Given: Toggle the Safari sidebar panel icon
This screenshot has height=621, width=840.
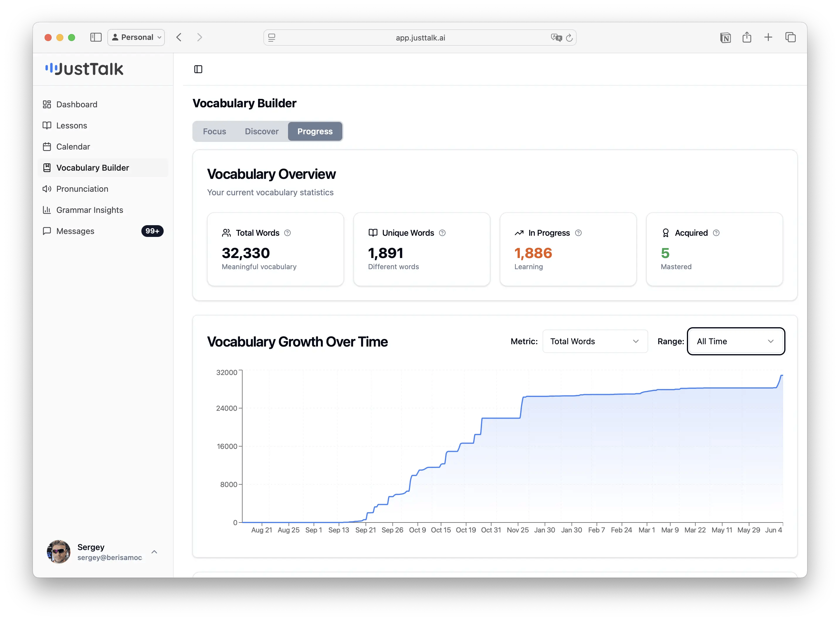Looking at the screenshot, I should click(96, 37).
